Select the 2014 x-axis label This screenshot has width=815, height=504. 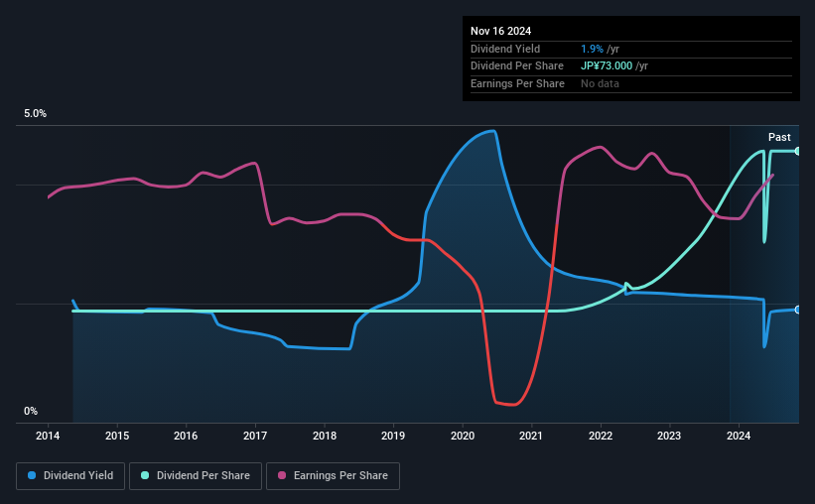click(x=48, y=436)
